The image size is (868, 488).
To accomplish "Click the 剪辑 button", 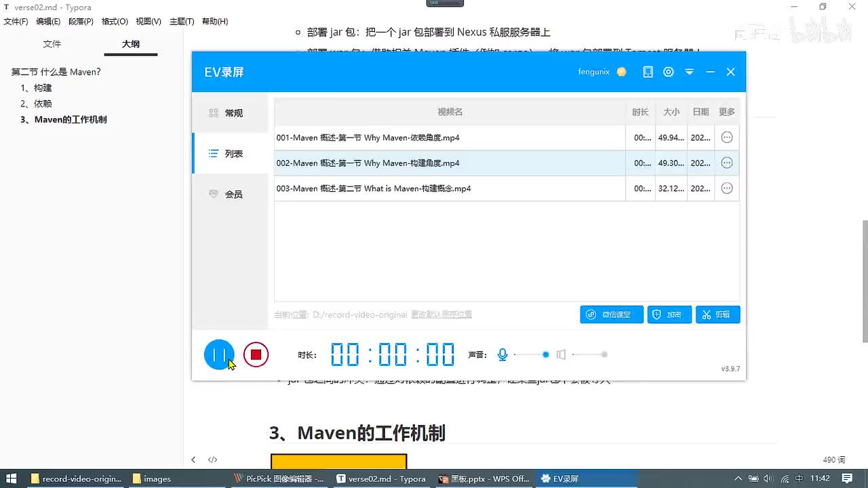I will point(717,314).
